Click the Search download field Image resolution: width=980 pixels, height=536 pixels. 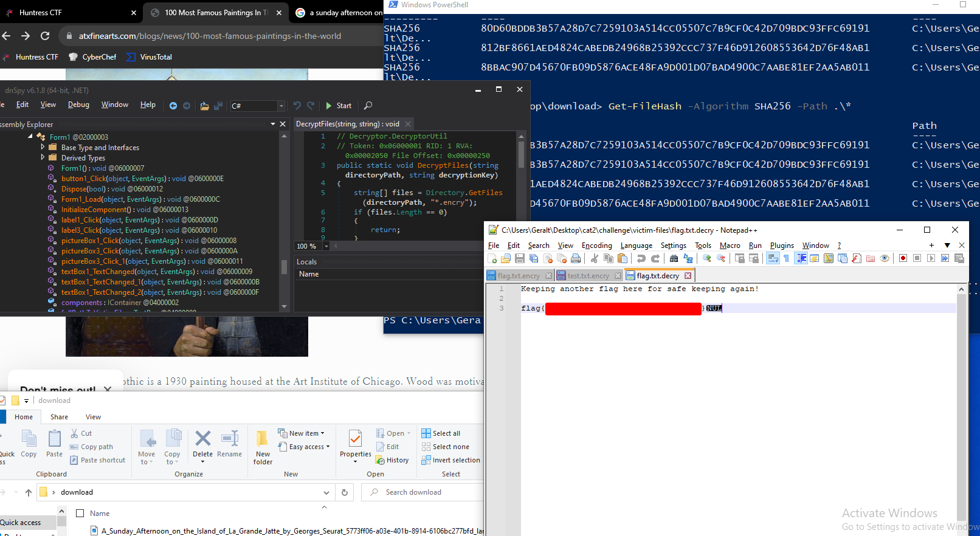click(422, 492)
